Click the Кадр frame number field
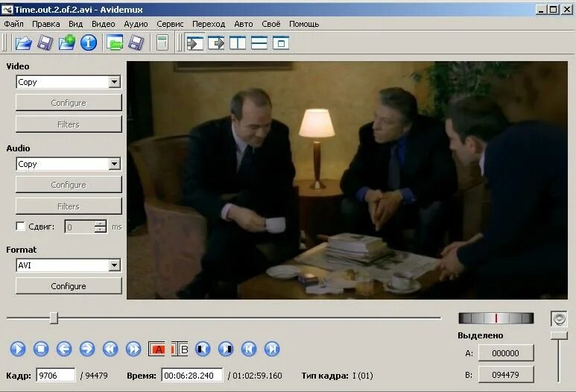This screenshot has width=576, height=392. pyautogui.click(x=56, y=376)
